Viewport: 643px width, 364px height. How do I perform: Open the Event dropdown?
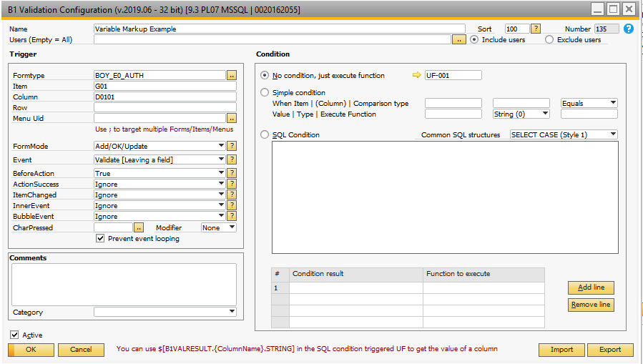(x=221, y=159)
